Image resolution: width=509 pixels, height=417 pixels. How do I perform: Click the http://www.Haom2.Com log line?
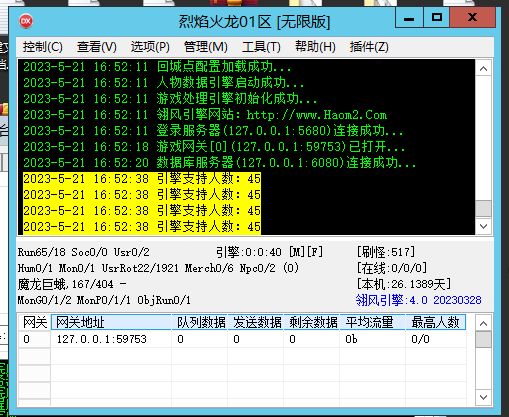(x=205, y=115)
